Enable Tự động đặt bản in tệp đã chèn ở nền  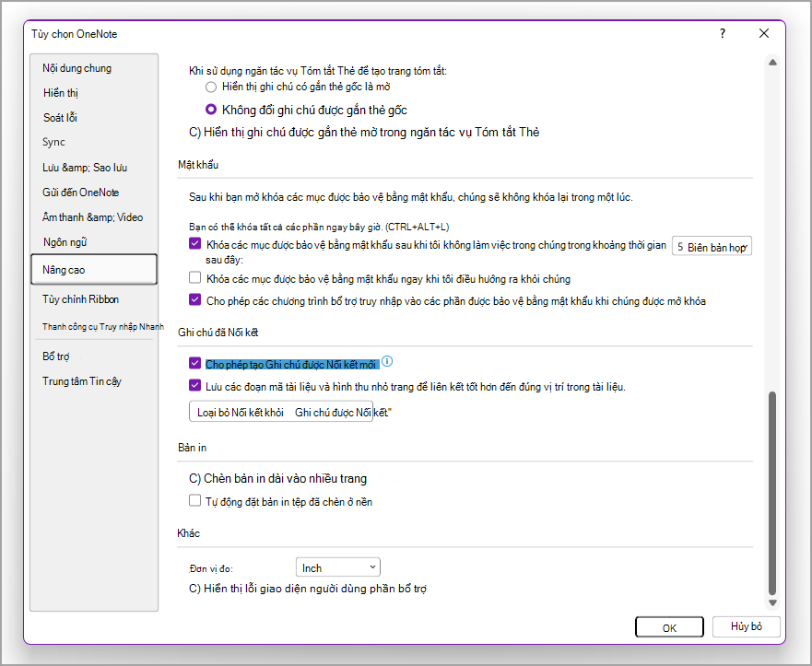point(194,500)
